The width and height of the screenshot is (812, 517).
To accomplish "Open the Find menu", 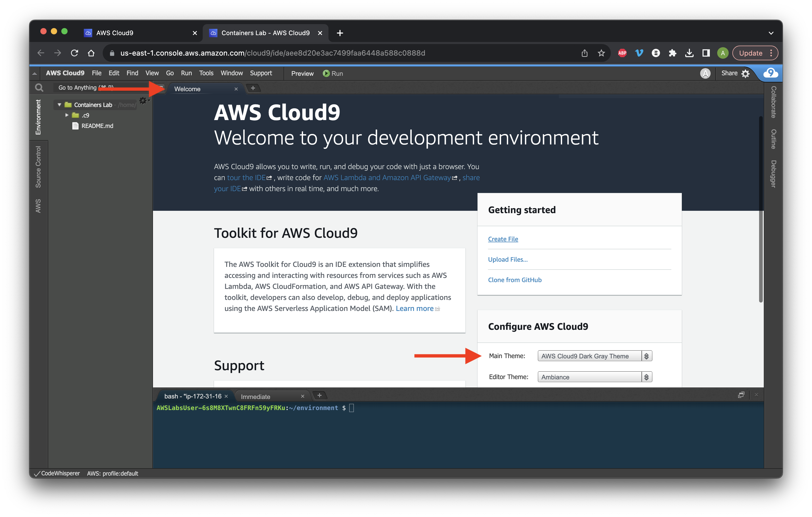I will click(132, 73).
